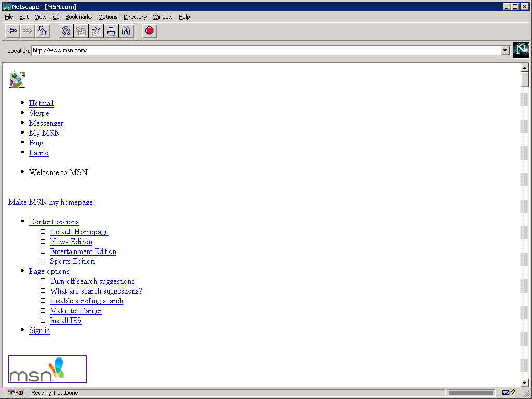Click Turn off search suggestions link

click(x=92, y=281)
